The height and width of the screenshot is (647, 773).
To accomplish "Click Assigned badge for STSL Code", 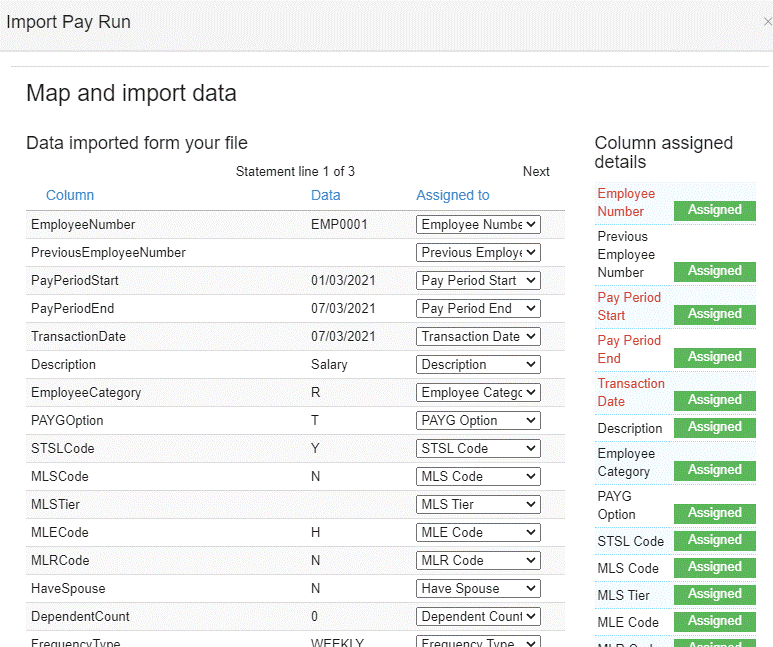I will [714, 540].
